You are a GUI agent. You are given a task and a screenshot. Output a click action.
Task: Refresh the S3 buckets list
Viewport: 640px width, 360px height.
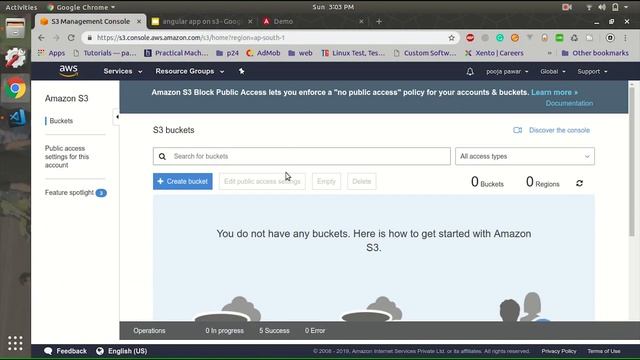pyautogui.click(x=579, y=183)
